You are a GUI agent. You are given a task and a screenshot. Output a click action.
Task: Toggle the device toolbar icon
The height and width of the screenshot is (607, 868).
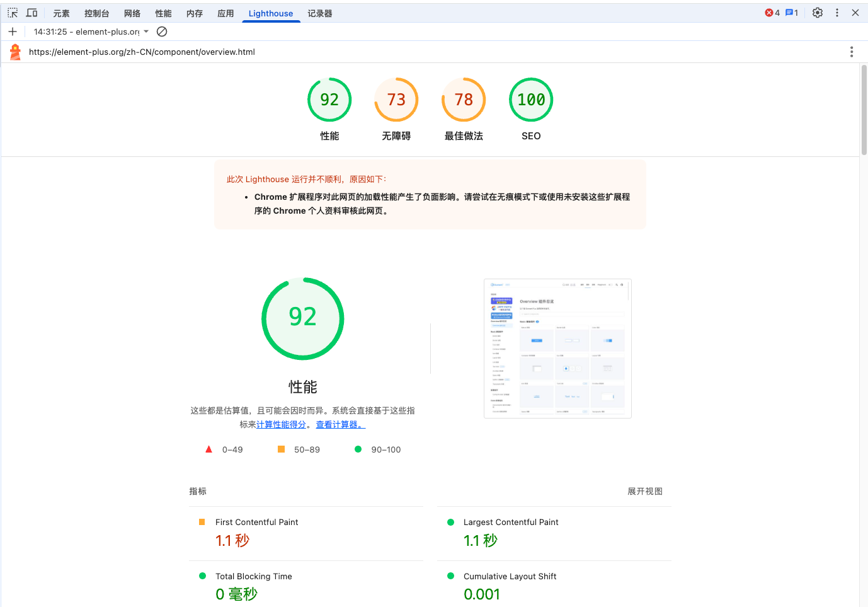tap(31, 13)
